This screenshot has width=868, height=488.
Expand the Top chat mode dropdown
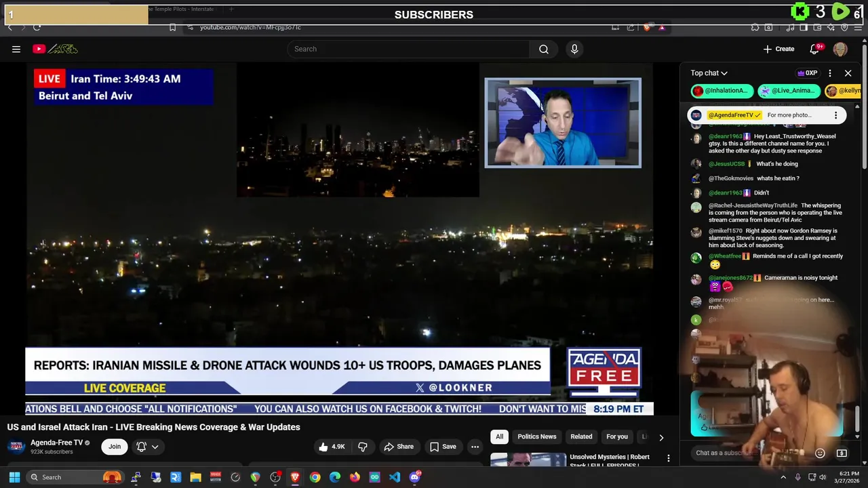point(709,73)
